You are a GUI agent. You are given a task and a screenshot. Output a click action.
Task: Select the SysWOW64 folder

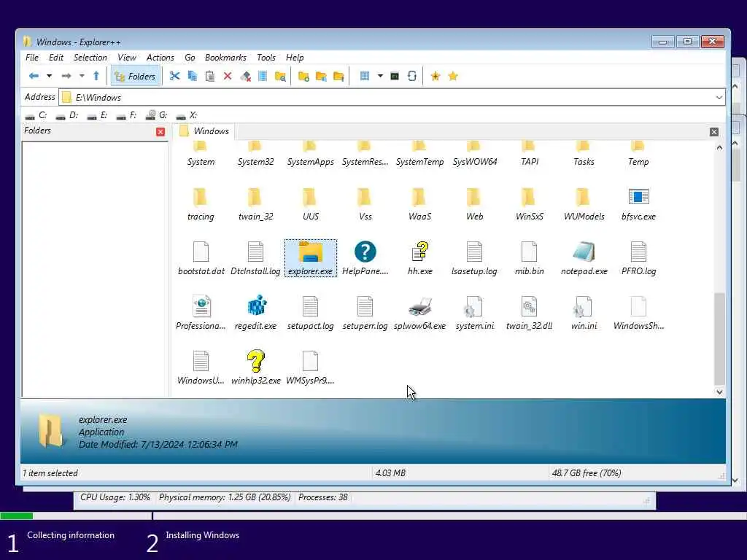(x=474, y=155)
